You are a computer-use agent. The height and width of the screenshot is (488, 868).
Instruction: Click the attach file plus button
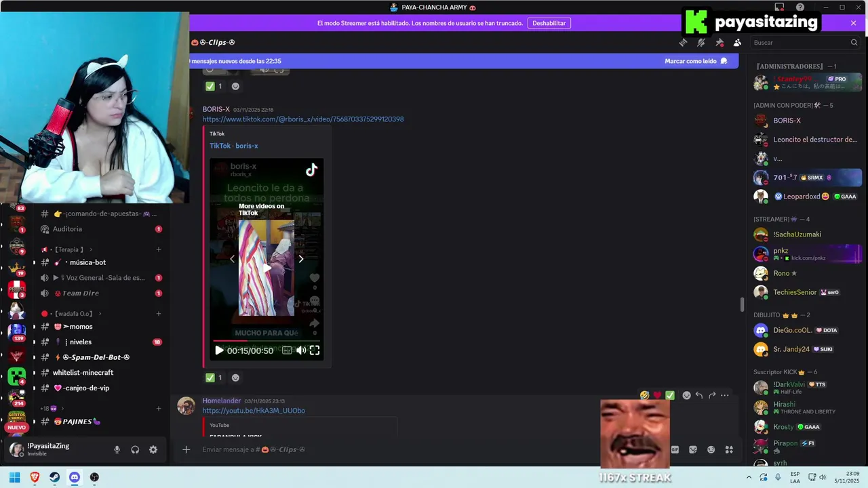(186, 449)
